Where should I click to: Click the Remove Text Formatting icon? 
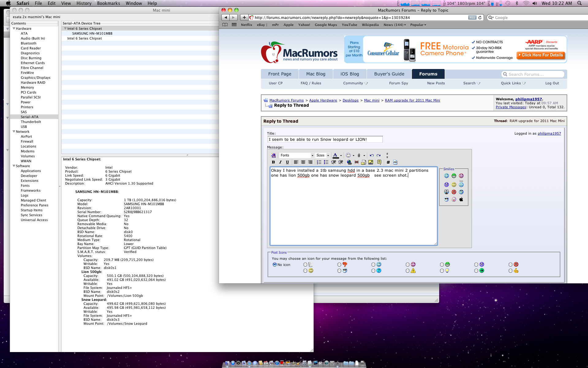(x=273, y=155)
